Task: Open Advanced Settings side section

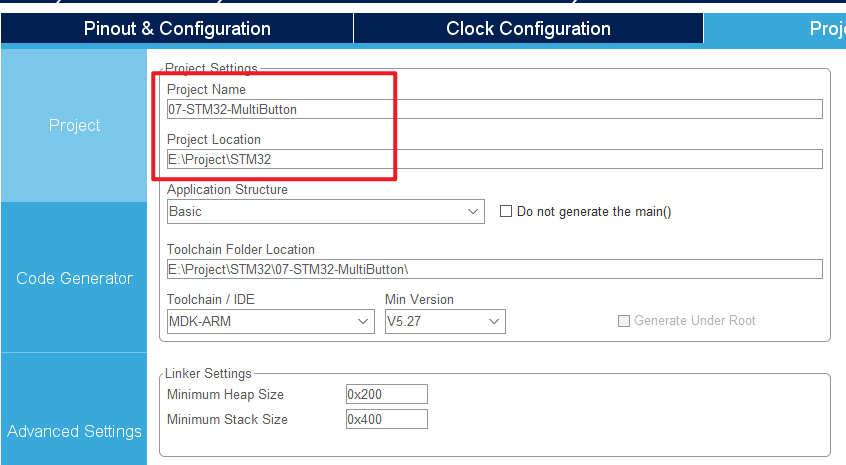Action: pos(75,431)
